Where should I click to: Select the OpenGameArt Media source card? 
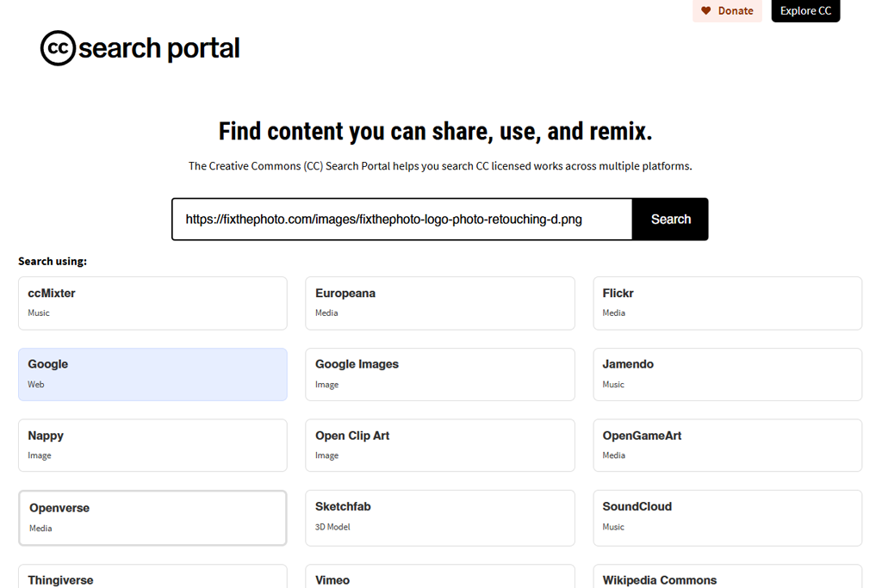click(x=727, y=445)
